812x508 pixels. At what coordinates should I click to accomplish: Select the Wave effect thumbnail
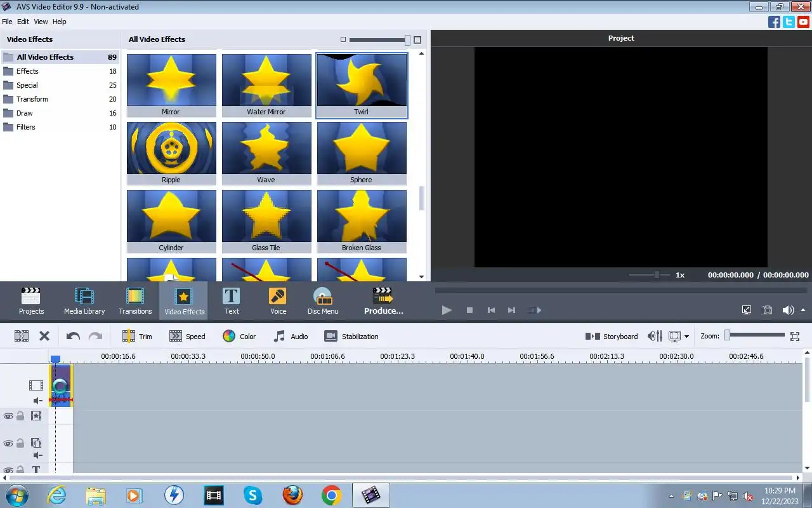coord(266,153)
